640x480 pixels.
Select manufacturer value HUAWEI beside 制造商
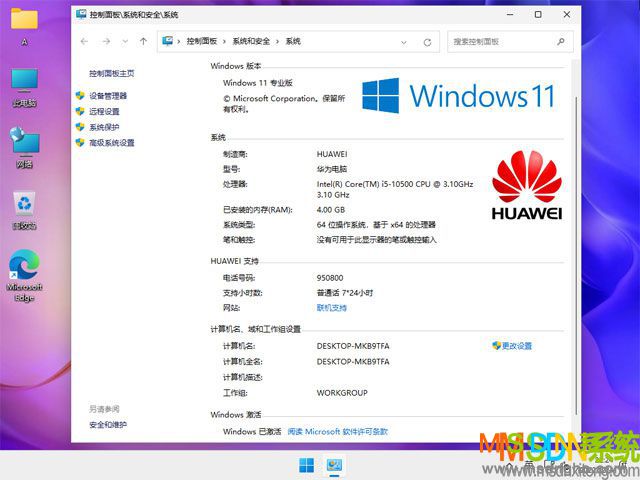pos(332,154)
